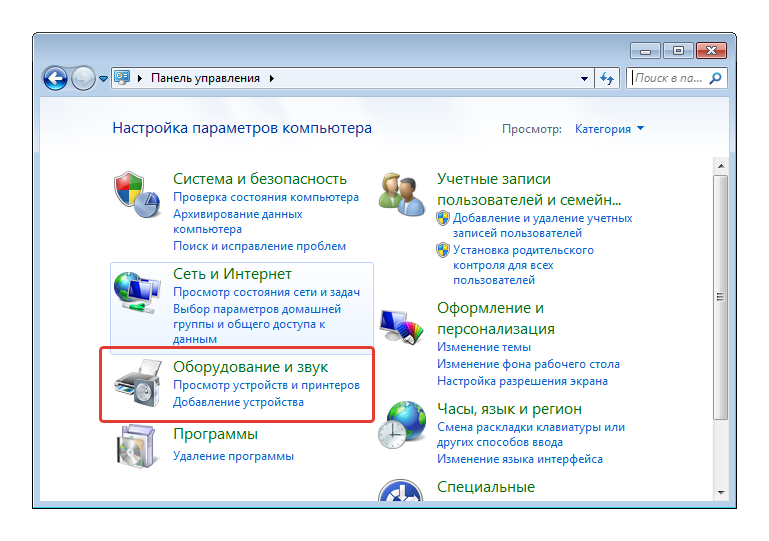Click the User Accounts people icon

coord(402,194)
